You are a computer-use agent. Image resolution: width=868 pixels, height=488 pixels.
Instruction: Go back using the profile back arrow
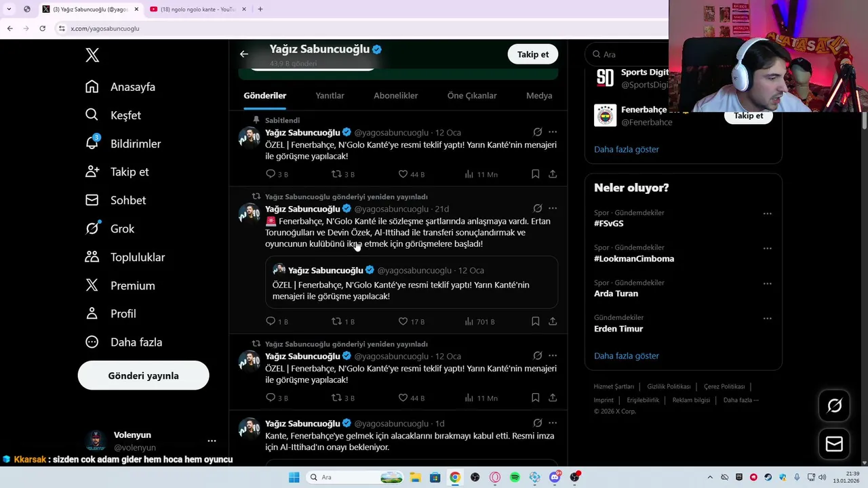coord(244,54)
